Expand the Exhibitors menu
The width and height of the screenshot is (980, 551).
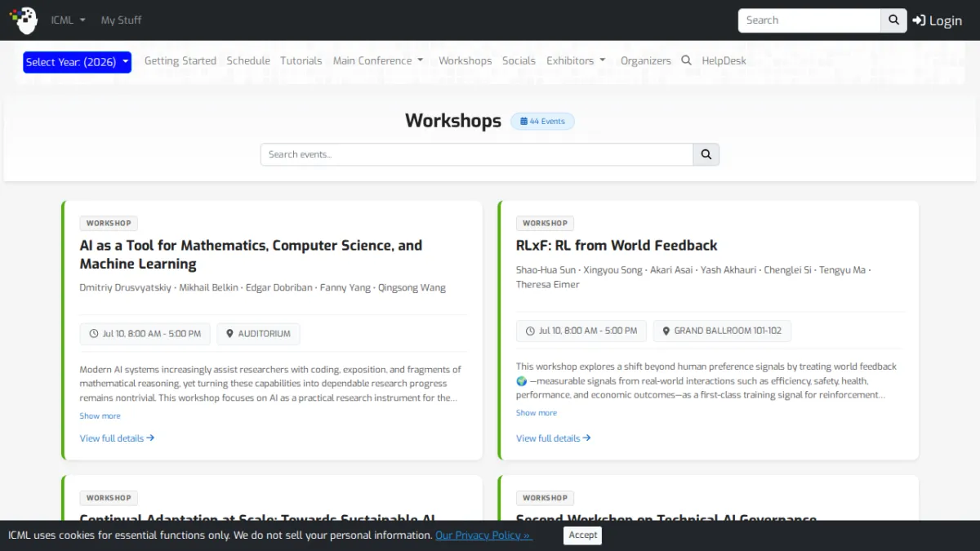pos(577,60)
